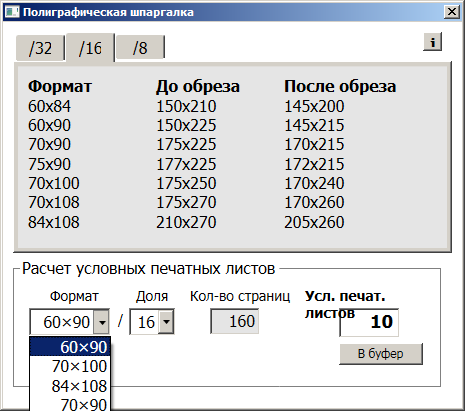465x411 pixels.
Task: Click the 150x210 before-trim value
Action: pos(186,106)
